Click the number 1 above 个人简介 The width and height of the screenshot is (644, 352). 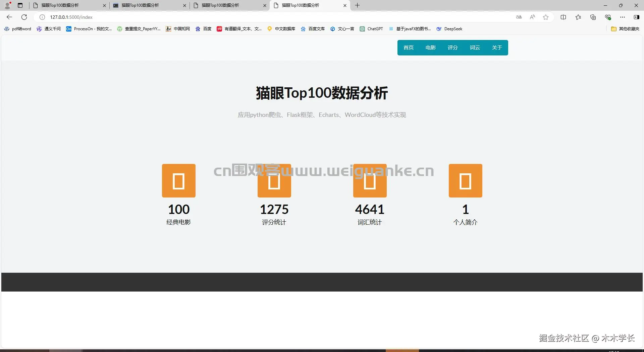(x=466, y=210)
